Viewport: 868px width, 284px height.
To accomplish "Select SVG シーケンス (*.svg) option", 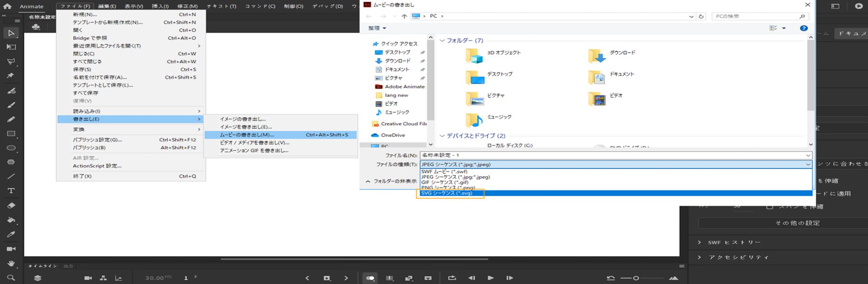I will click(x=616, y=193).
